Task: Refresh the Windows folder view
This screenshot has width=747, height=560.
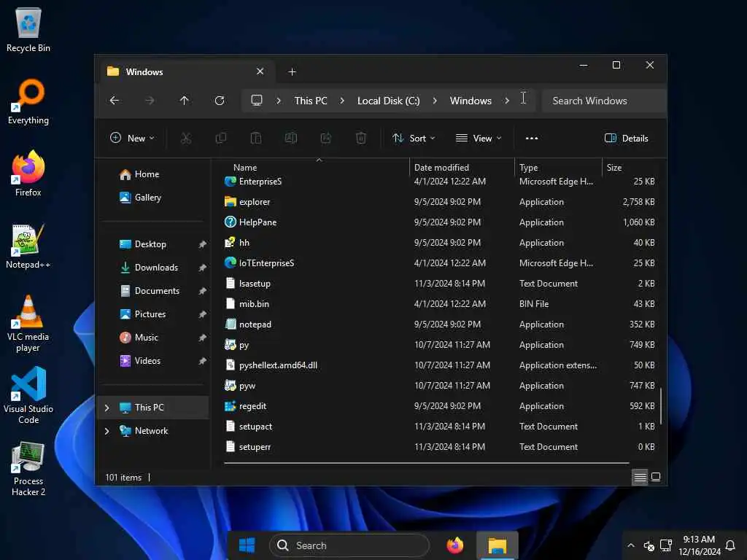Action: (x=219, y=101)
